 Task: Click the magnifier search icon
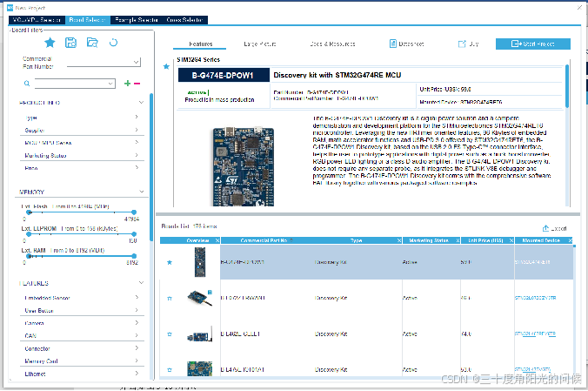[27, 84]
